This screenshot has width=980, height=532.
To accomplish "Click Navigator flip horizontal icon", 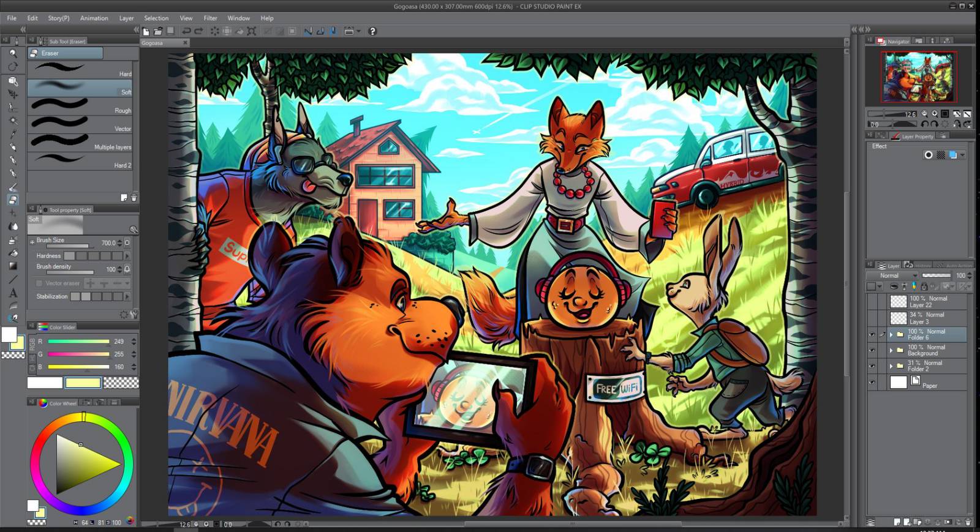I will point(957,124).
